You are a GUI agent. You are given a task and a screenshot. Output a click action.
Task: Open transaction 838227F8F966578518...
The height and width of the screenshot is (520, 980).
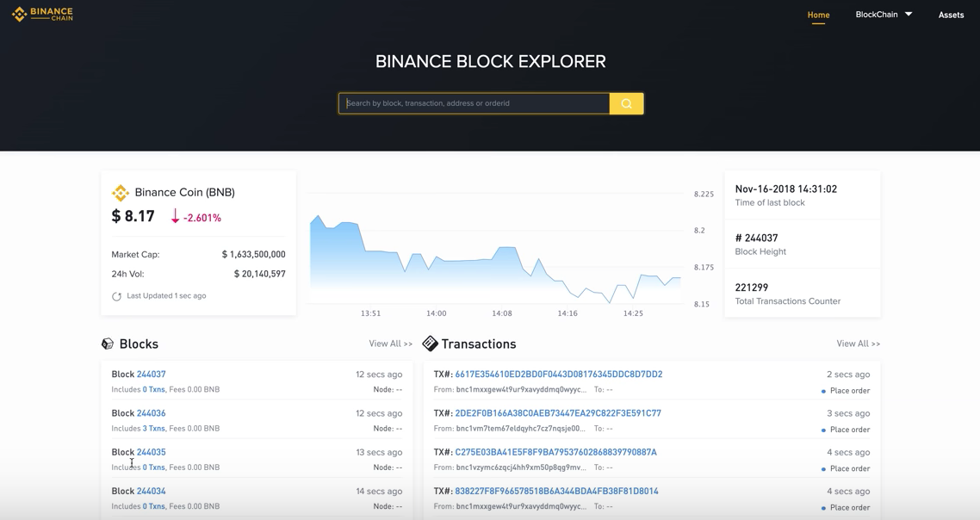point(557,492)
